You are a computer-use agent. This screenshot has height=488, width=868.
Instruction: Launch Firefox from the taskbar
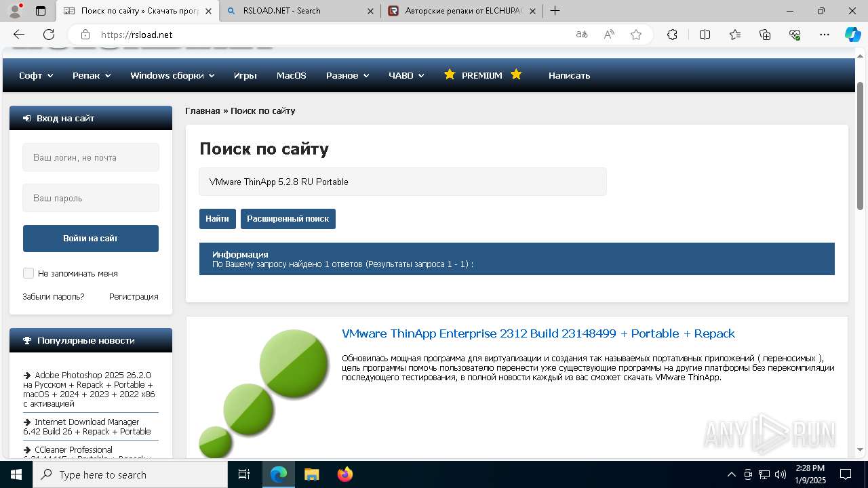coord(344,474)
